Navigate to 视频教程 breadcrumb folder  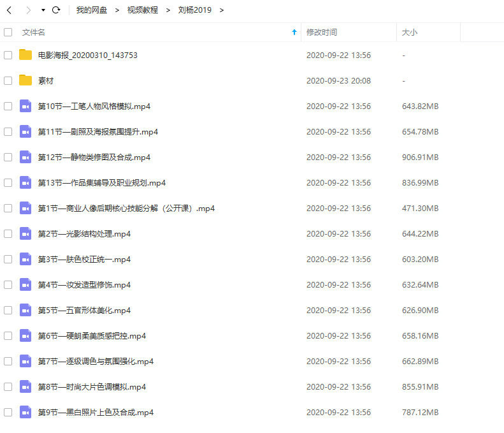(142, 10)
